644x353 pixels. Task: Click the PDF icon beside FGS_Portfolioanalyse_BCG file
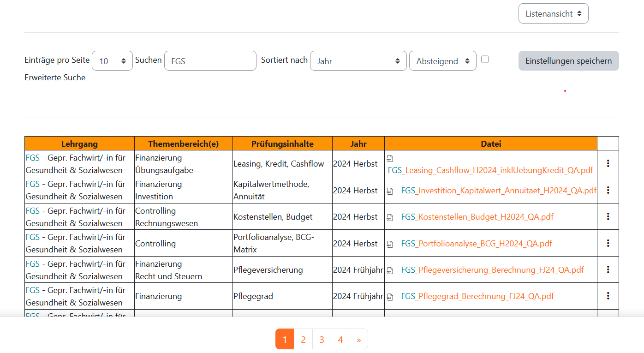tap(390, 244)
